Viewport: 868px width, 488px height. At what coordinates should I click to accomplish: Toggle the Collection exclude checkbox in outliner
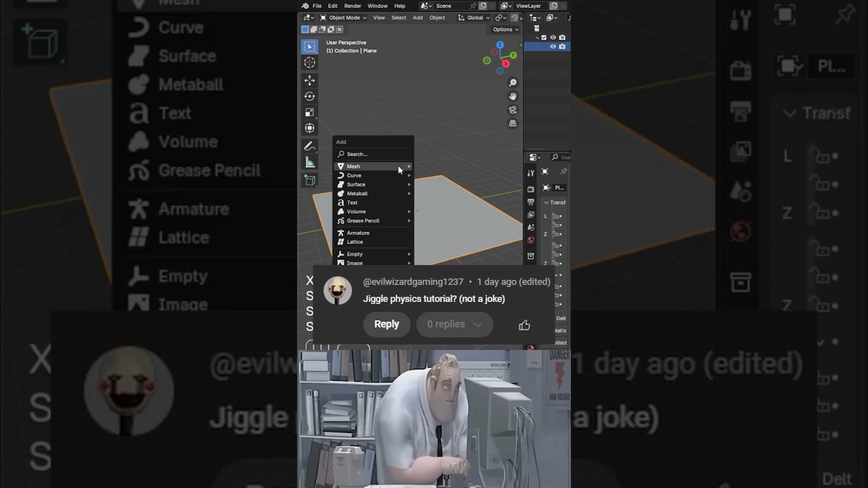pos(544,38)
